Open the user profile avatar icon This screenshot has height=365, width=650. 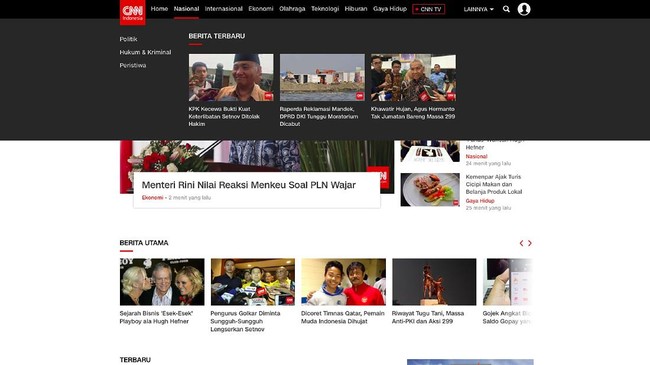pyautogui.click(x=524, y=9)
